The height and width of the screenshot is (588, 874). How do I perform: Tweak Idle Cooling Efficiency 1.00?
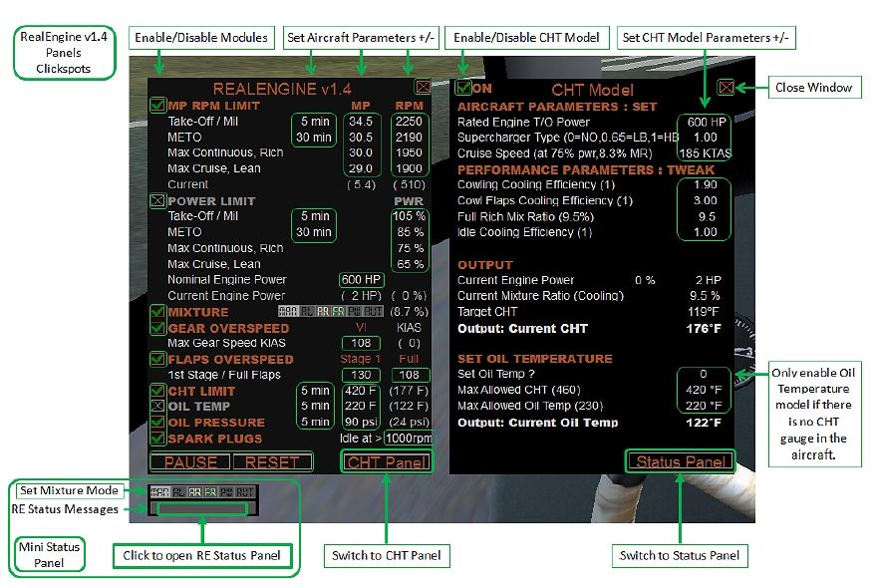(x=706, y=232)
